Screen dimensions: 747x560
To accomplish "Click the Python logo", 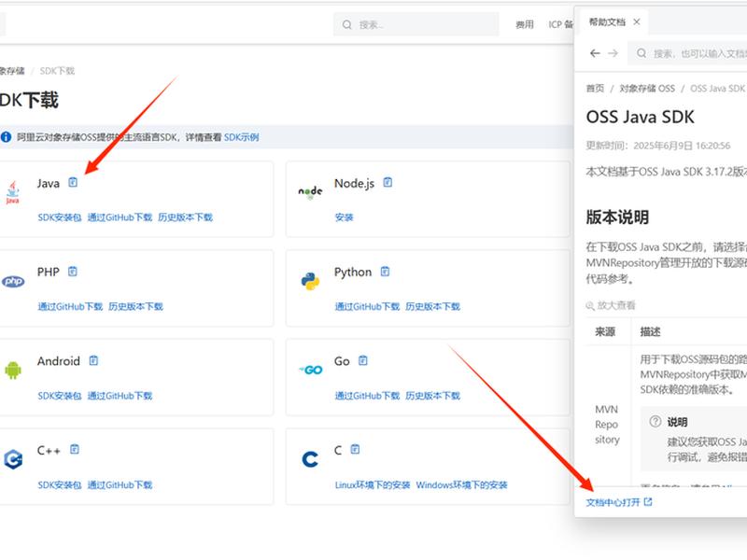I will [x=310, y=282].
